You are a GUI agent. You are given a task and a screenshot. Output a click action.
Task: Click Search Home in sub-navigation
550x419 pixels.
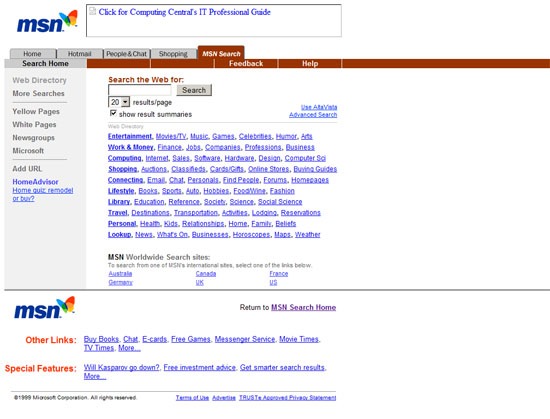tap(45, 63)
